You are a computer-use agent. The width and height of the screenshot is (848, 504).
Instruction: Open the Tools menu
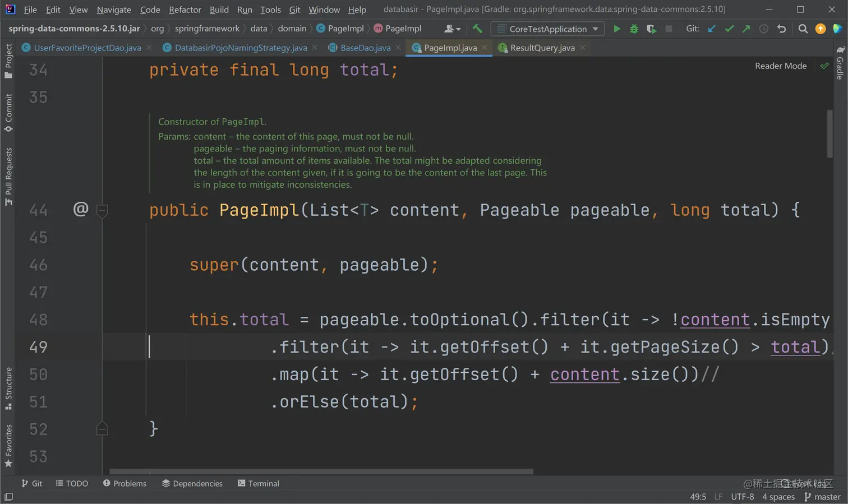[270, 10]
